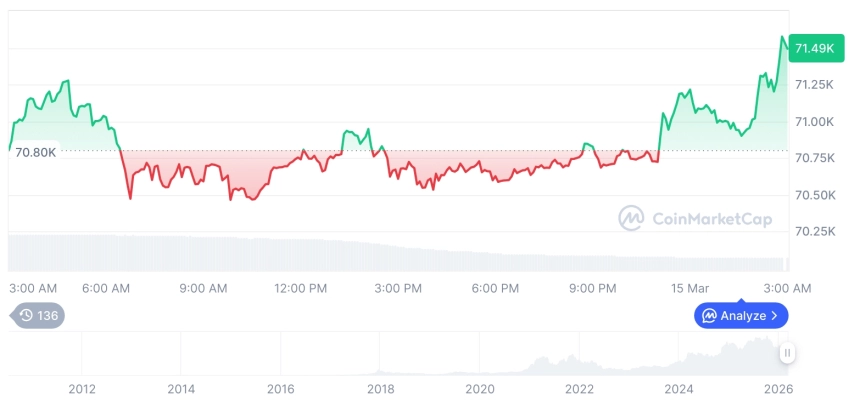Click the 70.80K opening price label
860x401 pixels.
(35, 151)
